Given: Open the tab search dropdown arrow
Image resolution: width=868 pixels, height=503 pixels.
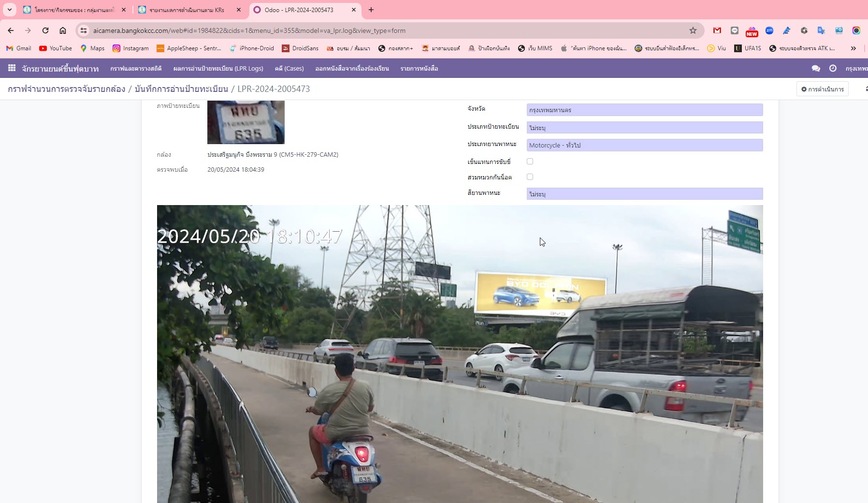Looking at the screenshot, I should [x=10, y=10].
